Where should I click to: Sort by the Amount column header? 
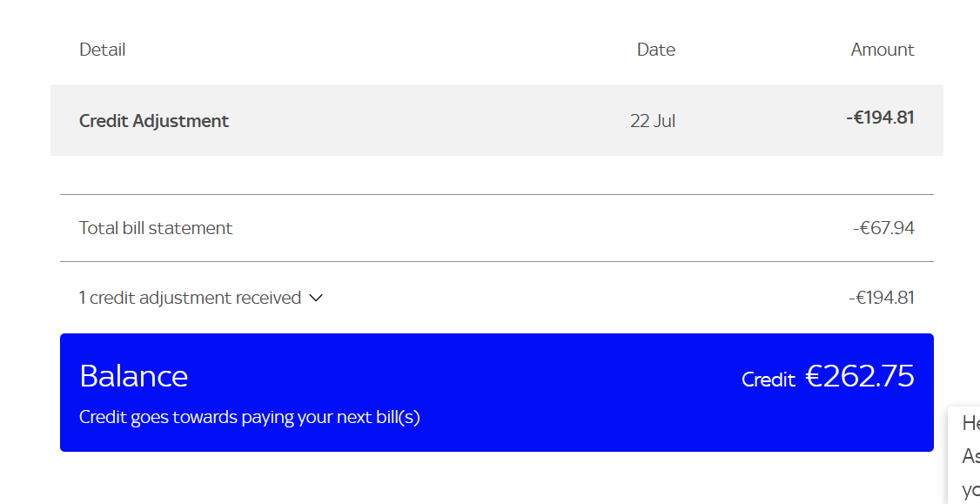pyautogui.click(x=883, y=50)
